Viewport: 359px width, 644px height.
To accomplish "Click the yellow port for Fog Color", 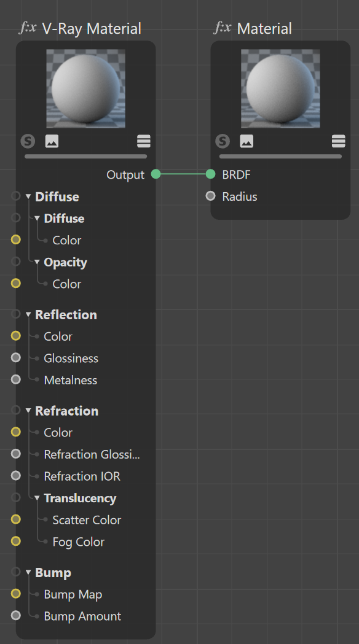I will 15,541.
